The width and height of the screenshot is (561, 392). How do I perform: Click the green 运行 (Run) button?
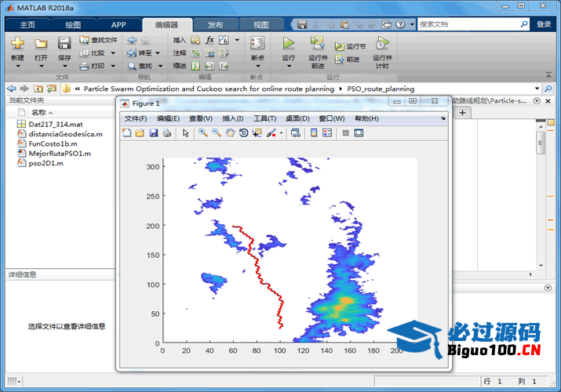(288, 44)
